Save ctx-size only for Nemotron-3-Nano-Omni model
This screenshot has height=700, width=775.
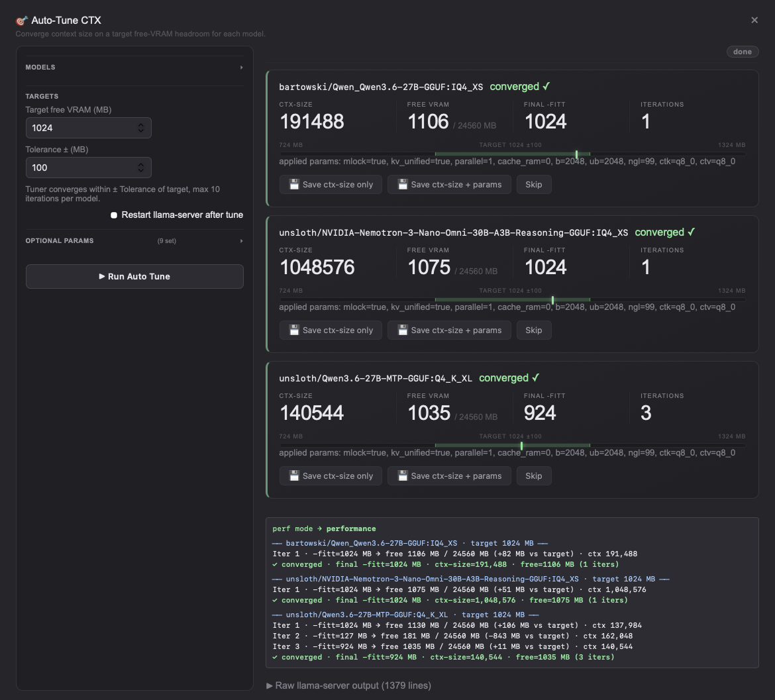[331, 330]
